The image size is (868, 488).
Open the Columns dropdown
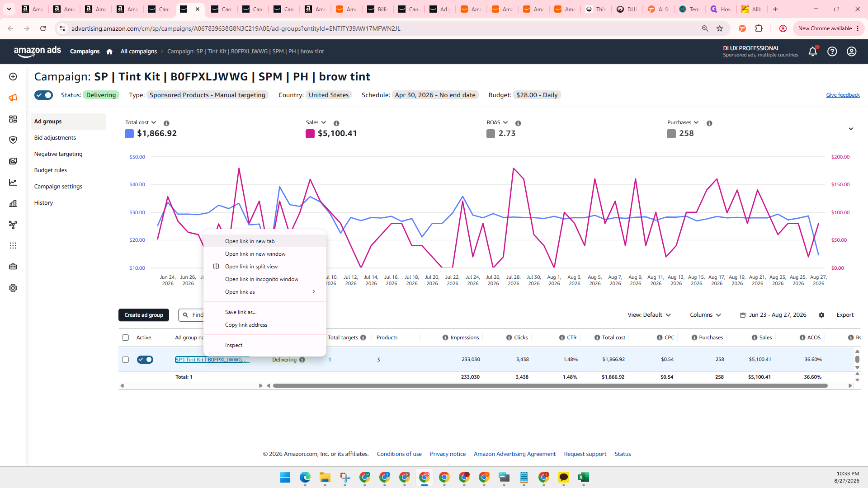coord(705,315)
